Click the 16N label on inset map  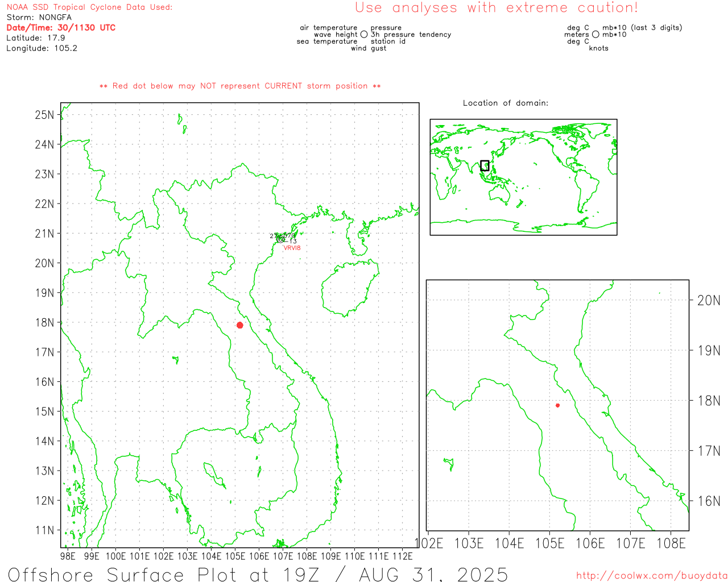pos(709,501)
